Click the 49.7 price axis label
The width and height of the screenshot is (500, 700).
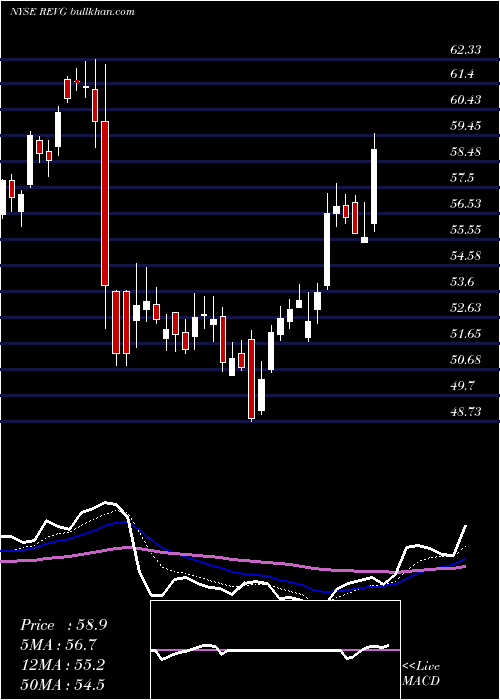click(462, 385)
